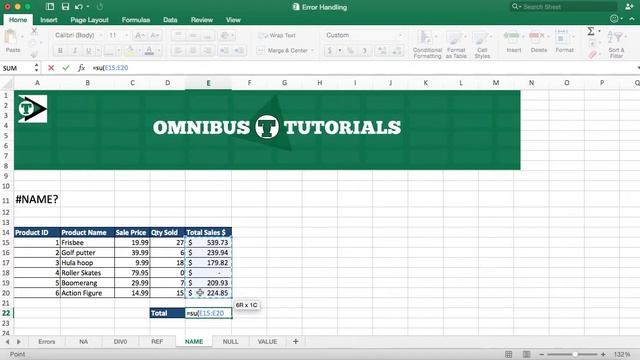Click the align left icon
Image resolution: width=640 pixels, height=360 pixels.
pos(178,51)
